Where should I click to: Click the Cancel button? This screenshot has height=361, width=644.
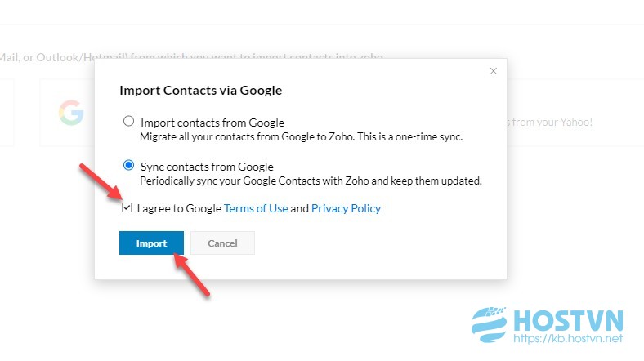222,243
